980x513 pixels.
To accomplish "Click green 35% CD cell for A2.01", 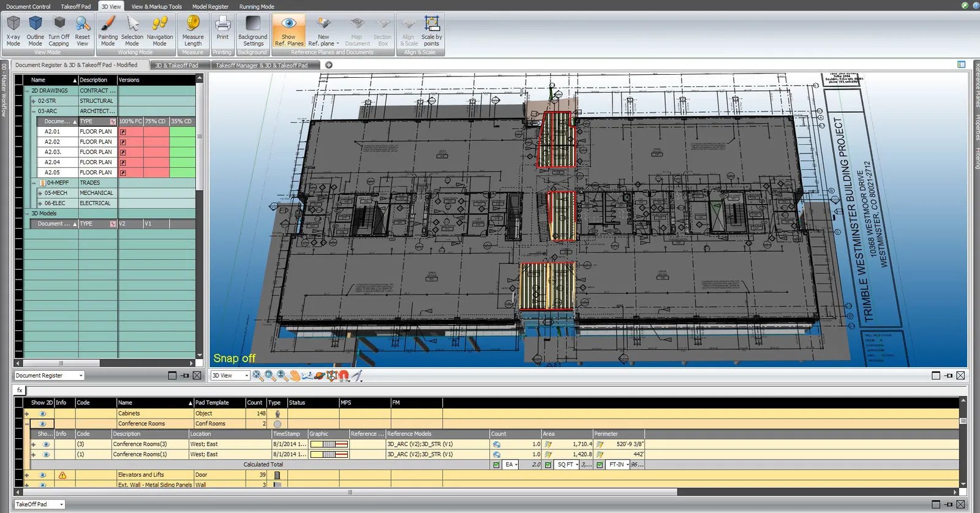I will pyautogui.click(x=182, y=132).
